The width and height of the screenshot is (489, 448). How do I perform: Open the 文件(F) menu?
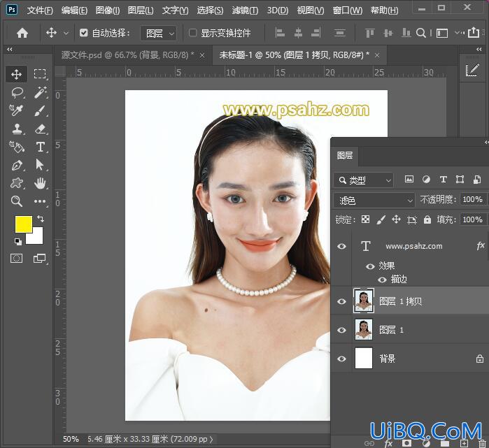pos(40,10)
